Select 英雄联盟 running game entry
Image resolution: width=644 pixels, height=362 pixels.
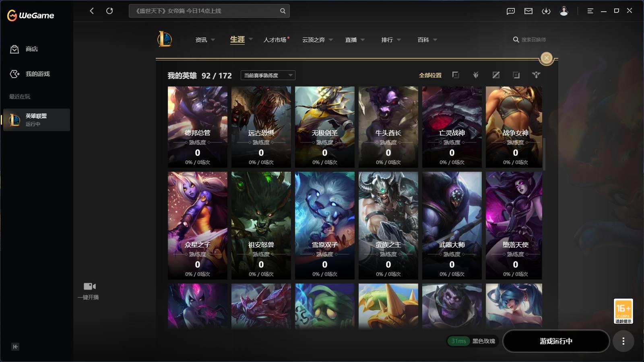point(37,120)
